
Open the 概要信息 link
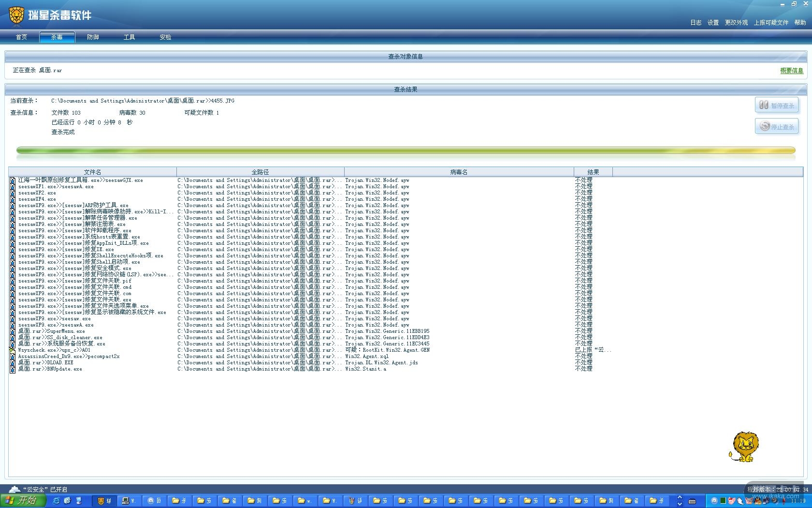[792, 71]
